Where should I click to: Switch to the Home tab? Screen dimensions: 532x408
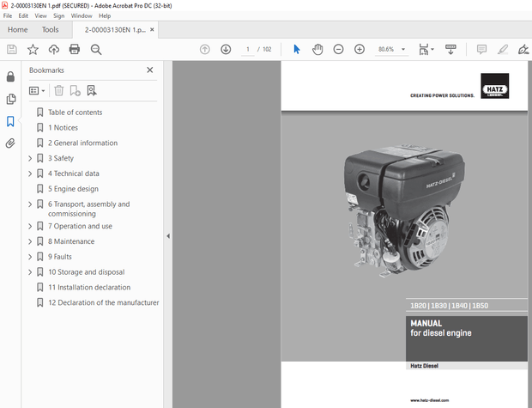18,30
